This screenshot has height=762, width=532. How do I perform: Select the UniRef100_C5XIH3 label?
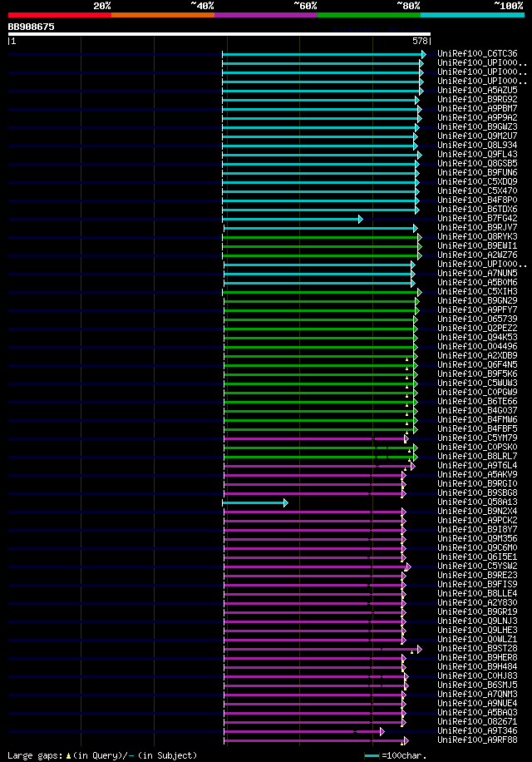click(x=477, y=292)
